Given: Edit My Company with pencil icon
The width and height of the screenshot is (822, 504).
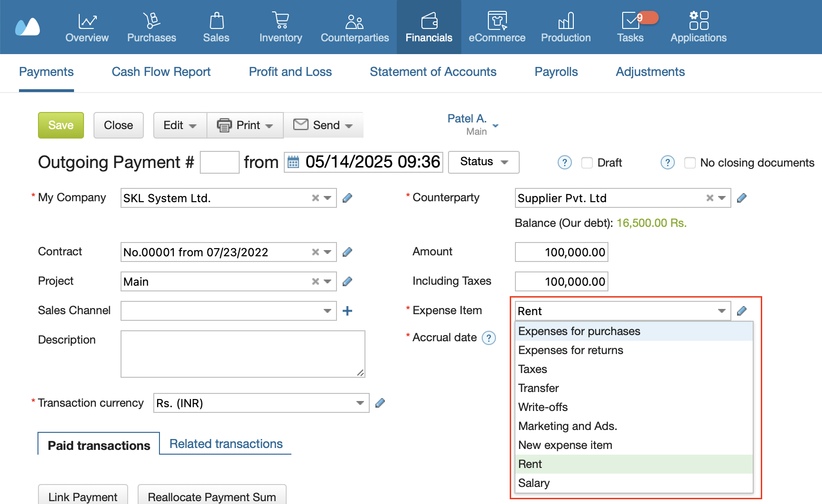Looking at the screenshot, I should 347,198.
